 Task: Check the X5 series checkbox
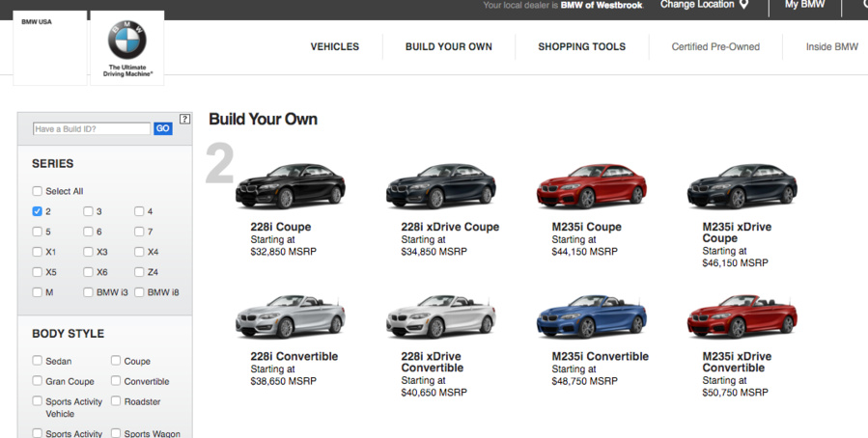click(37, 271)
